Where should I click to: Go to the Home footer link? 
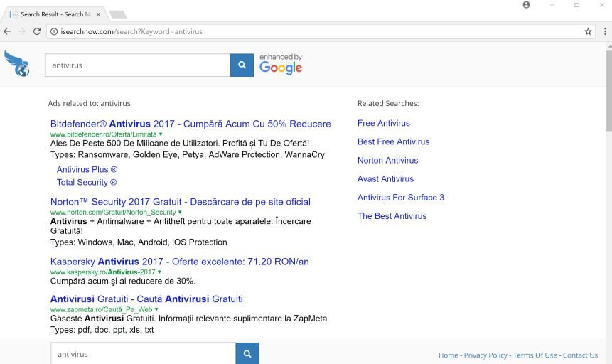[x=448, y=355]
